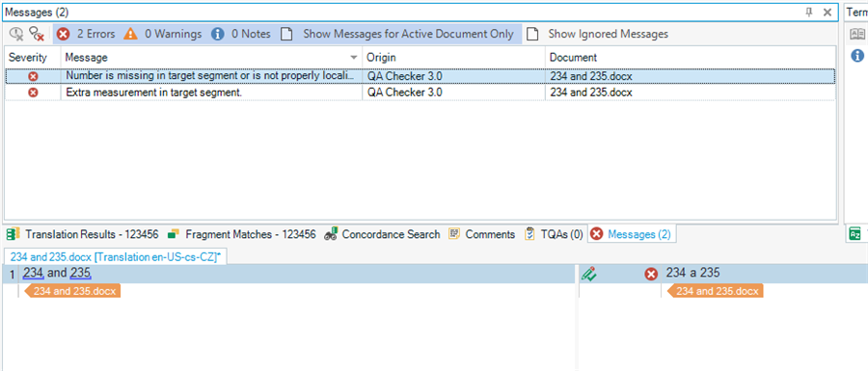
Task: Click the segment status pencil icon
Action: (x=588, y=273)
